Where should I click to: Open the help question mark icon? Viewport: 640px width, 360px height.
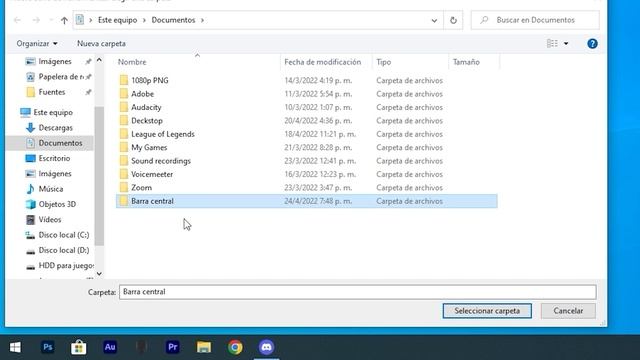click(592, 44)
